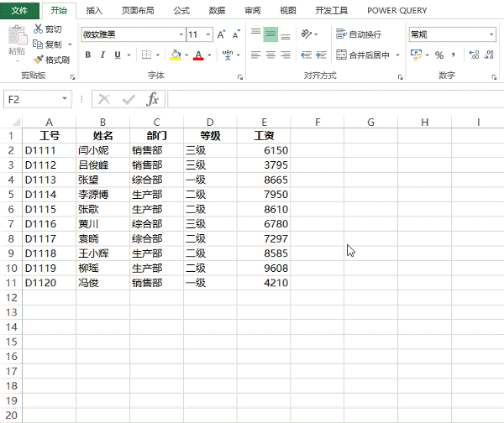Image resolution: width=504 pixels, height=423 pixels.
Task: Apply comma style
Action: pos(454,55)
